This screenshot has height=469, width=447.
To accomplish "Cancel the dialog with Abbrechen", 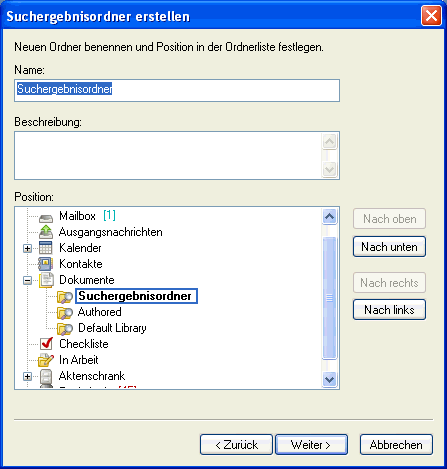I will [x=396, y=445].
